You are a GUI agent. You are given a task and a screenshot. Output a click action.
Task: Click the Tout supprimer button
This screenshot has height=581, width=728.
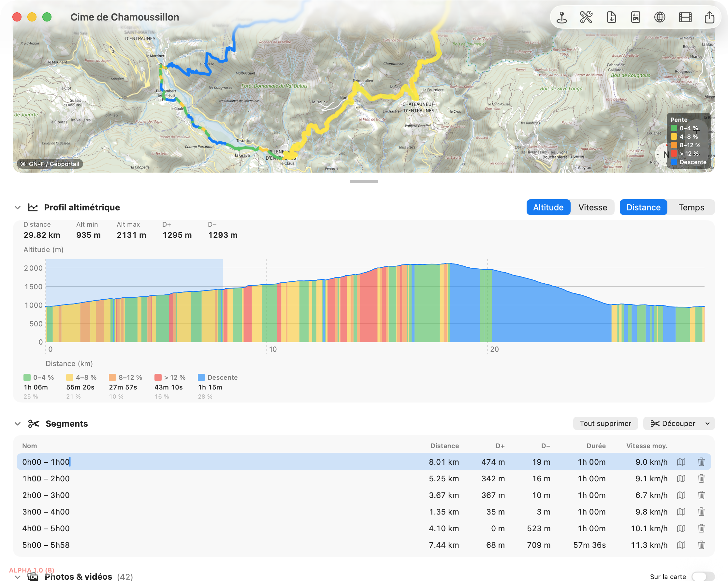tap(605, 423)
